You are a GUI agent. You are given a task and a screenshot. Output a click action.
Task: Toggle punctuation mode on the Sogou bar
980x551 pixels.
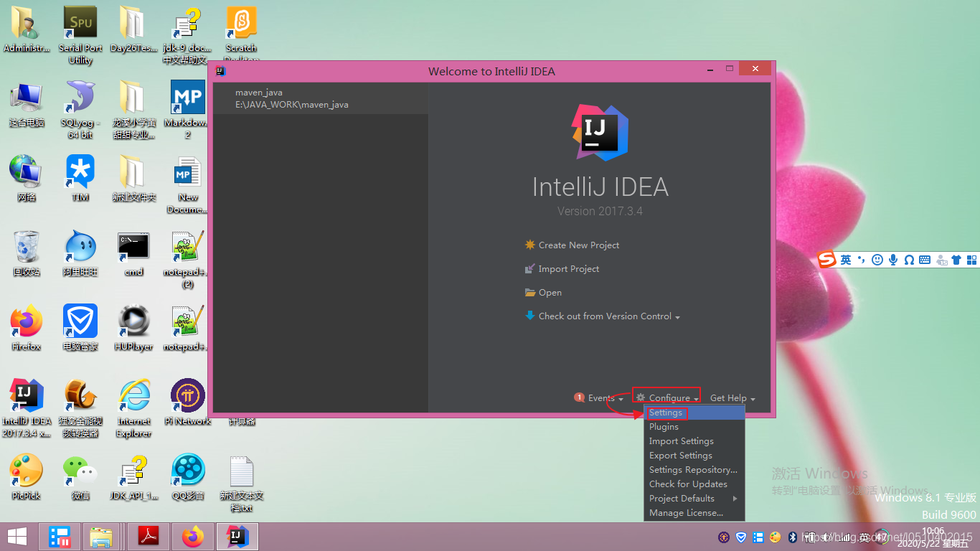tap(861, 260)
